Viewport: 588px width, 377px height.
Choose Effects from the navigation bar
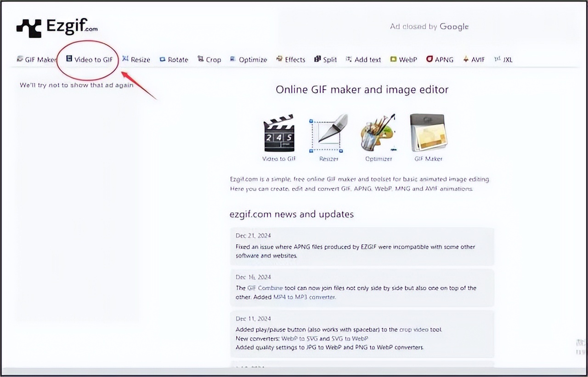click(291, 59)
